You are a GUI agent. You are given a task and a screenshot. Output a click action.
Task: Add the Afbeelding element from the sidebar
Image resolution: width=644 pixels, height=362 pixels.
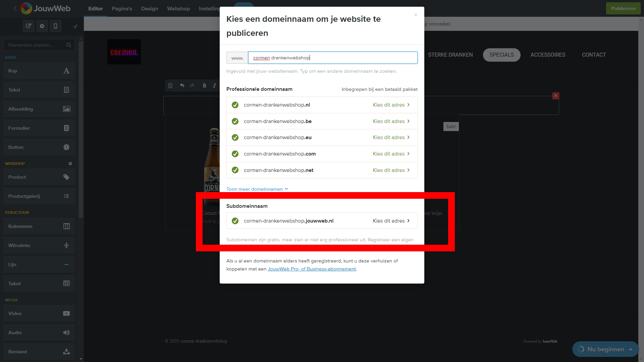click(x=39, y=109)
